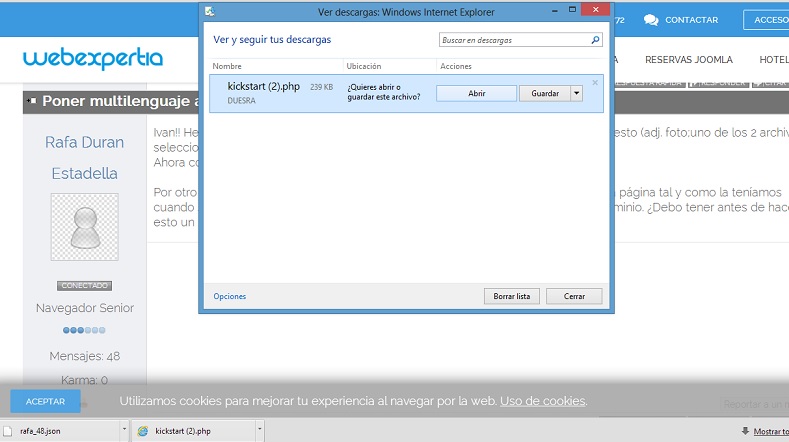This screenshot has width=789, height=442.
Task: Click the rank dots indicator under Navegador Senior
Action: 84,330
